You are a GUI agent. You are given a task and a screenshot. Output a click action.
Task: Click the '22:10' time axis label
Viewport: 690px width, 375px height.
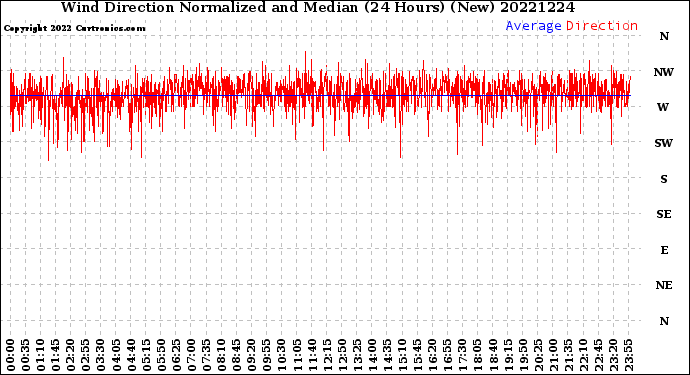click(583, 356)
